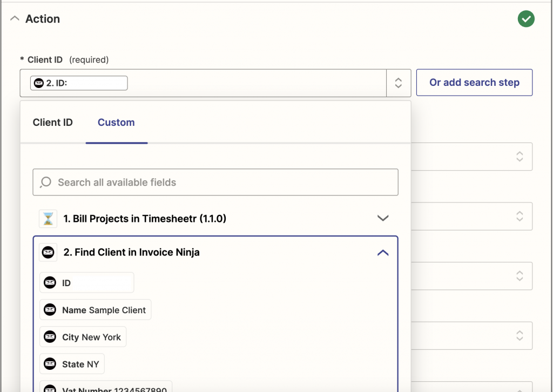Click '2. Find Client in Invoice Ninja' title

click(x=132, y=252)
